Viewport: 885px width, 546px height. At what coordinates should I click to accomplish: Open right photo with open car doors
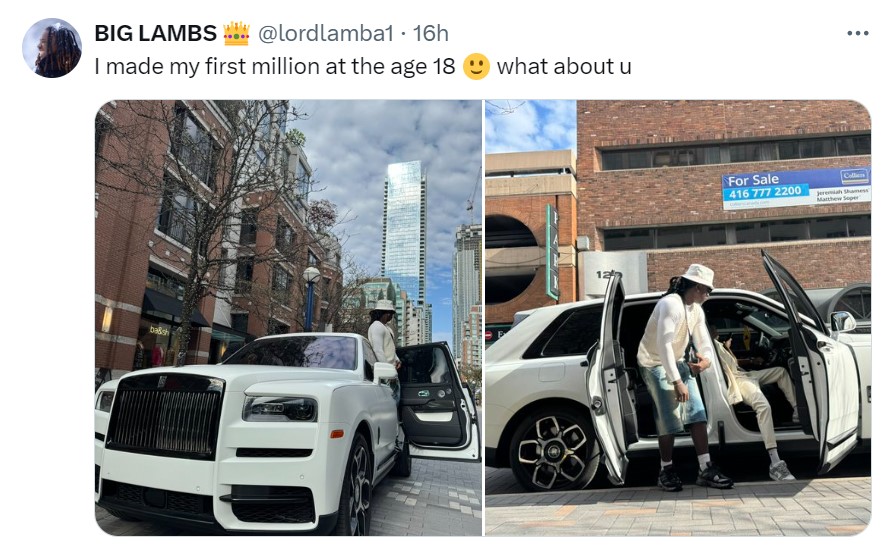678,317
